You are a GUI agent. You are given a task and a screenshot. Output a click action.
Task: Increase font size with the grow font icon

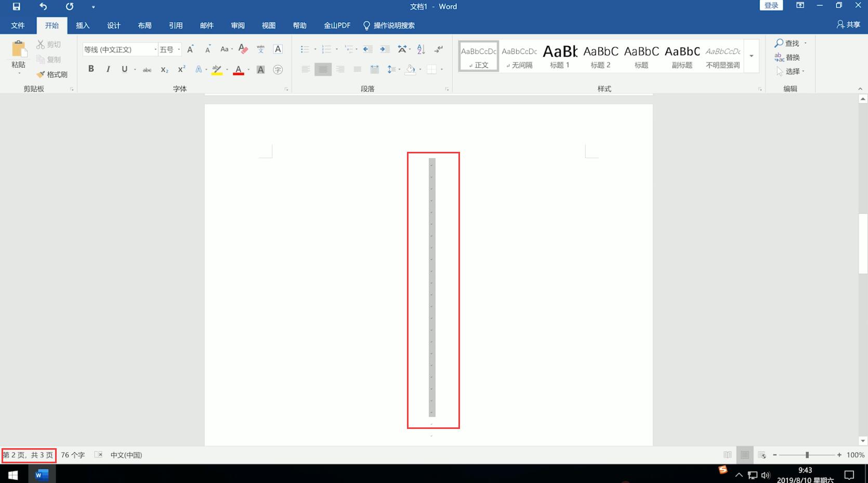click(190, 49)
